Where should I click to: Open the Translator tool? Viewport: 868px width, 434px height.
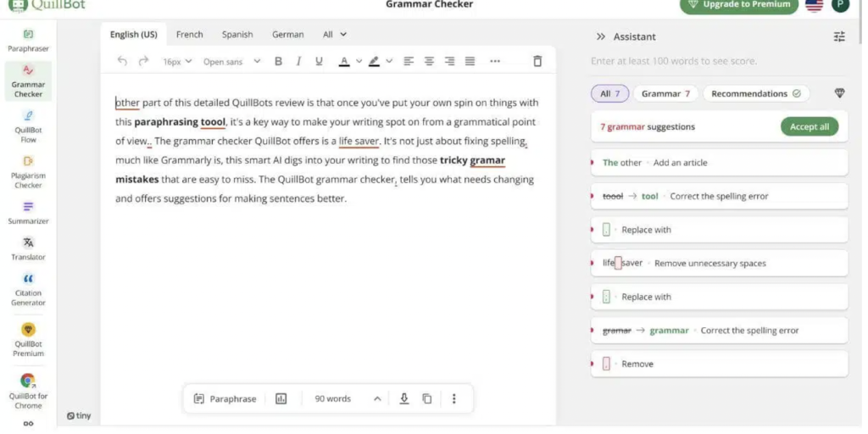pos(28,249)
